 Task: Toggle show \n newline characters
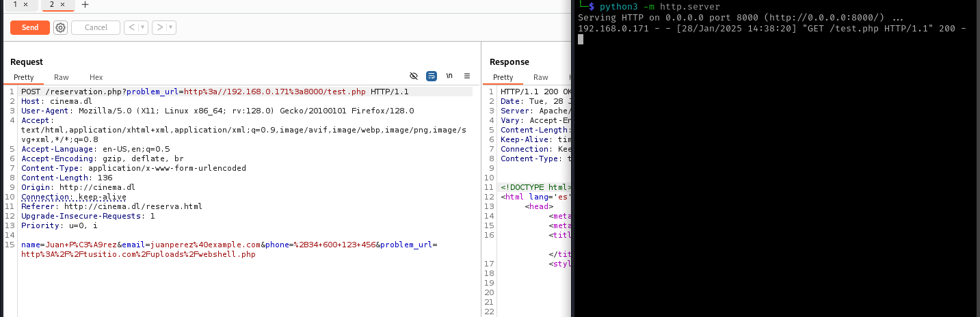(x=449, y=76)
